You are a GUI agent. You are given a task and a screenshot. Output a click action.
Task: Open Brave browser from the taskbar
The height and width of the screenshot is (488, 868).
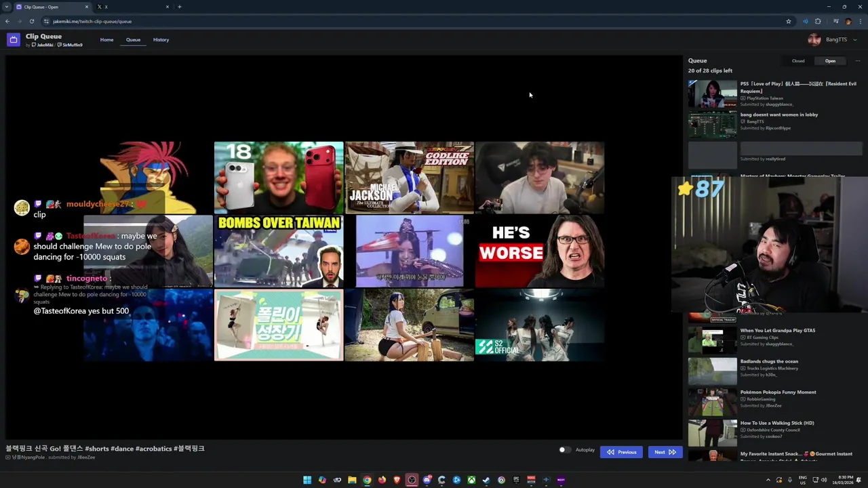(397, 480)
